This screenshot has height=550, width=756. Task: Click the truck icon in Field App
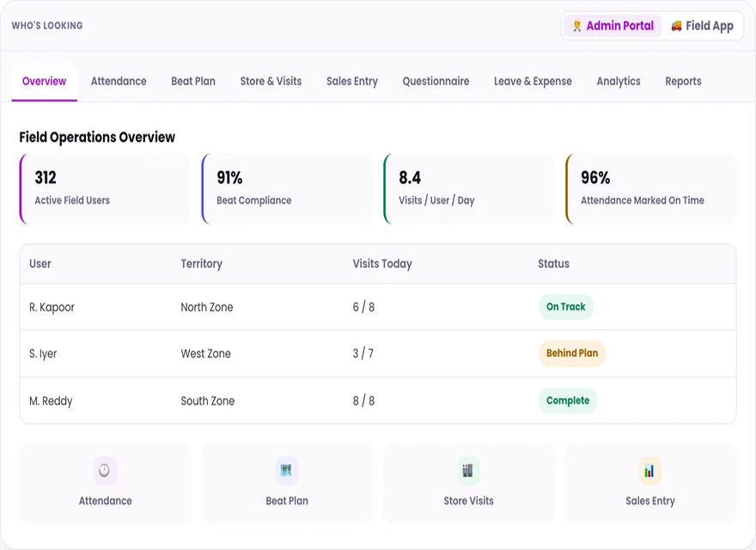tap(676, 26)
